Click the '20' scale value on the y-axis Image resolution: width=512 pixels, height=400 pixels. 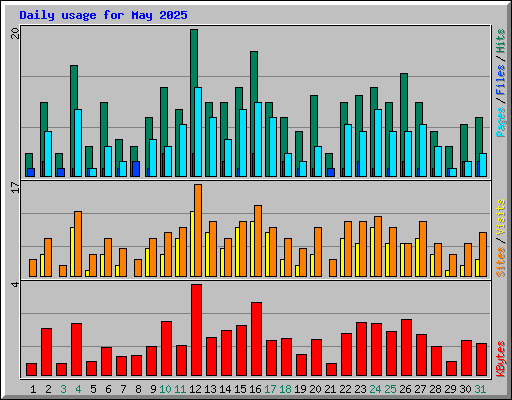(x=15, y=33)
